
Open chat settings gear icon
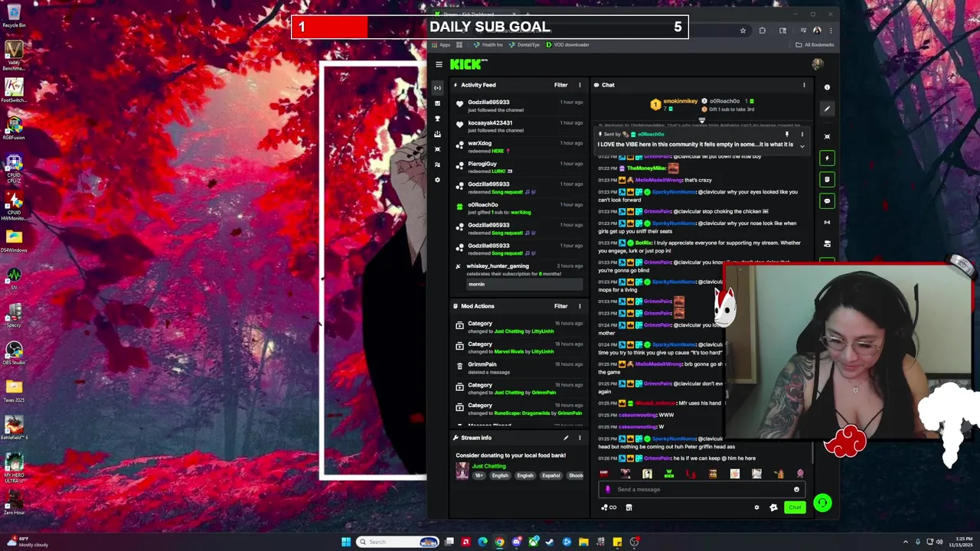tap(756, 507)
